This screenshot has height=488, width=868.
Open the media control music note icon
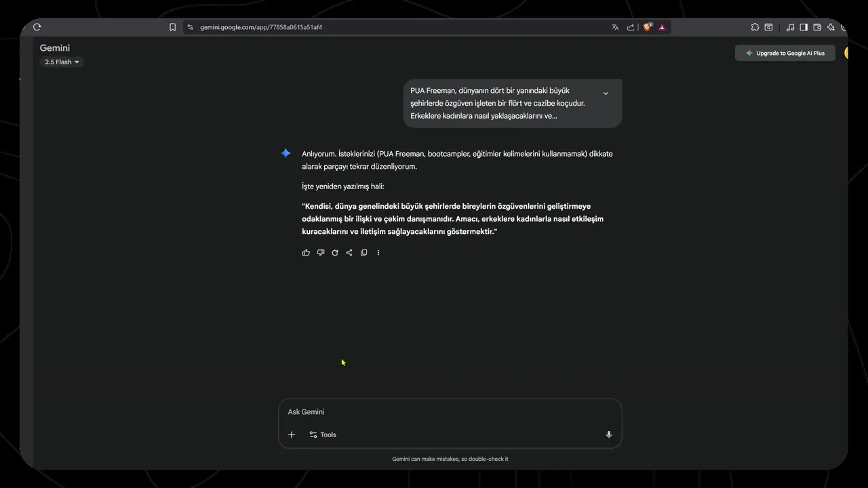click(x=790, y=27)
